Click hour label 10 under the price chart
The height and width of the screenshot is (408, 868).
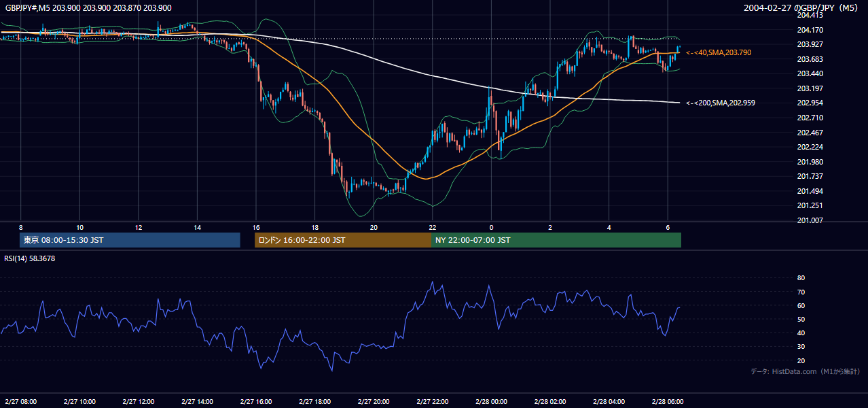[x=79, y=227]
